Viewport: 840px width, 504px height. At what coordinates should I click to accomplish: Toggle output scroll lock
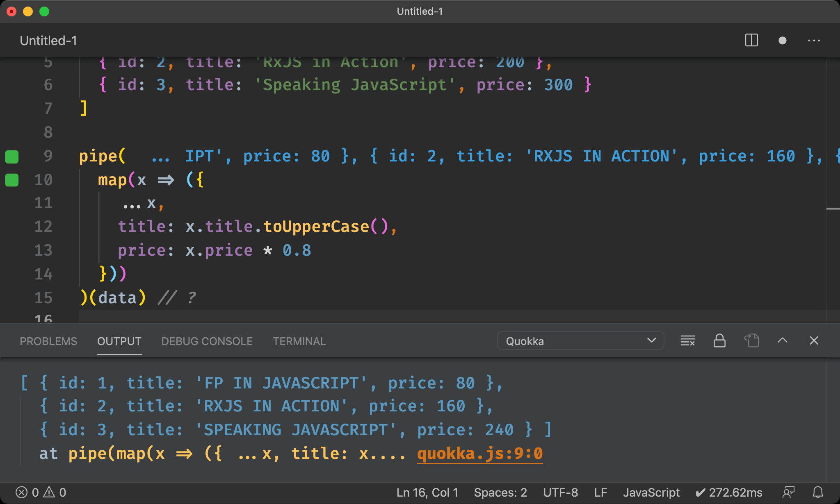(719, 341)
